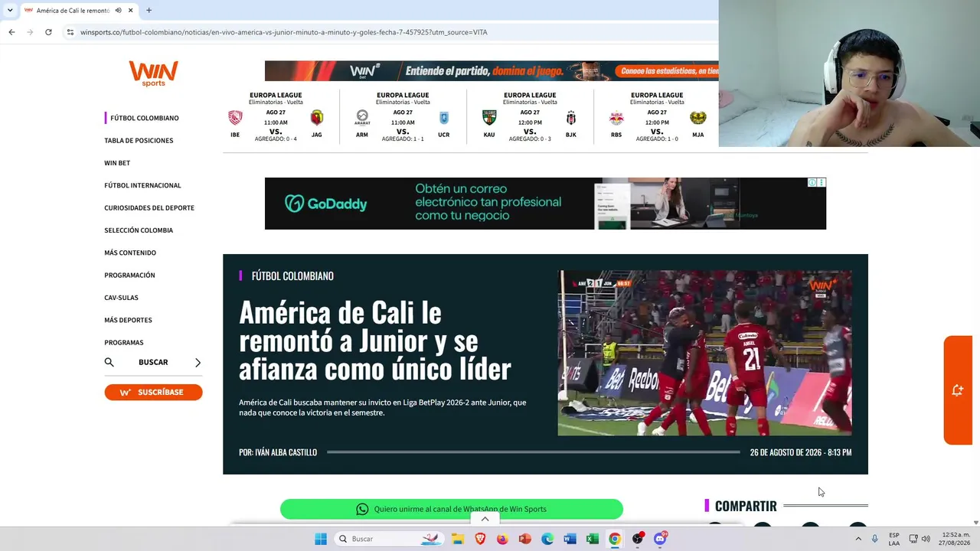The width and height of the screenshot is (980, 551).
Task: Open the Win Bet menu item
Action: point(117,163)
